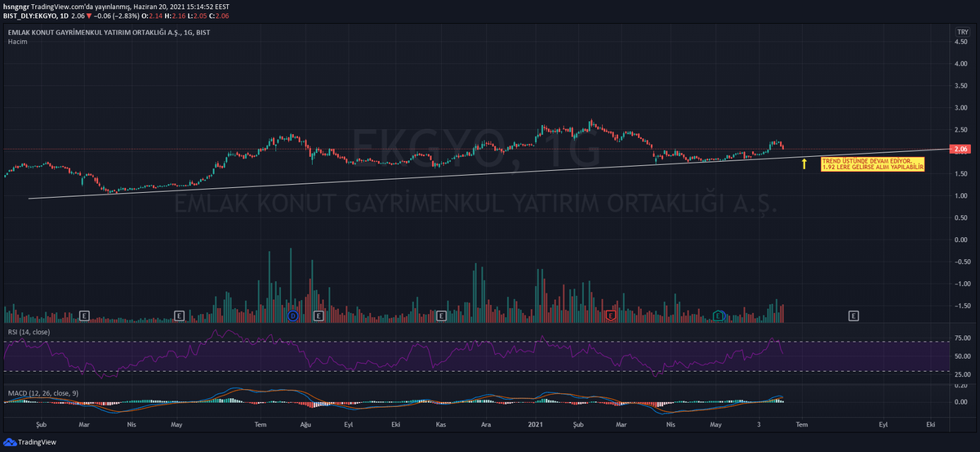Click the TradingView logo at the bottom
This screenshot has height=452, width=980.
pyautogui.click(x=31, y=442)
